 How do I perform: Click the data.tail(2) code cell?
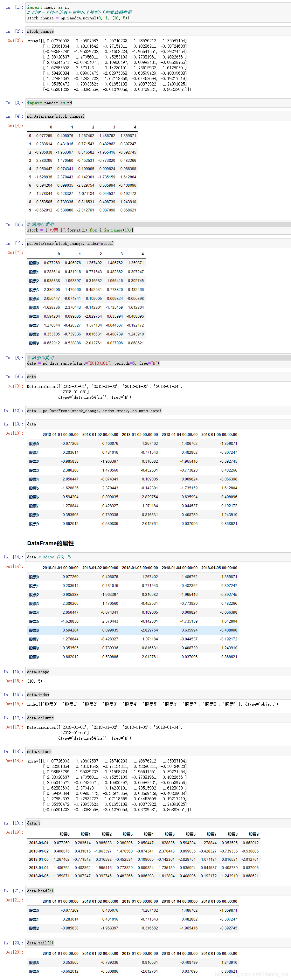(158, 943)
